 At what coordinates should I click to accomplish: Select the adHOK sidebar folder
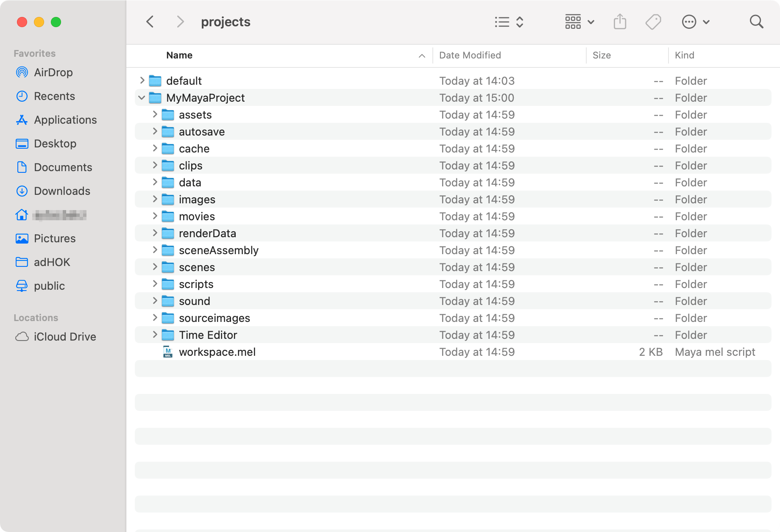click(52, 262)
